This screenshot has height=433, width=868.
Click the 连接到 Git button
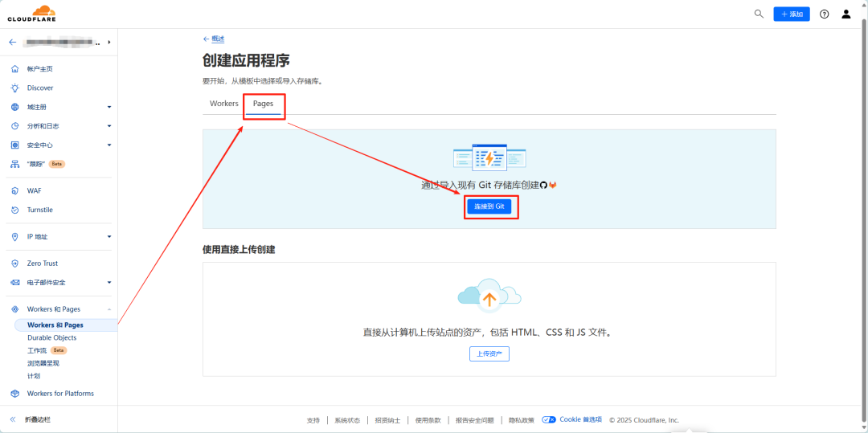click(489, 206)
